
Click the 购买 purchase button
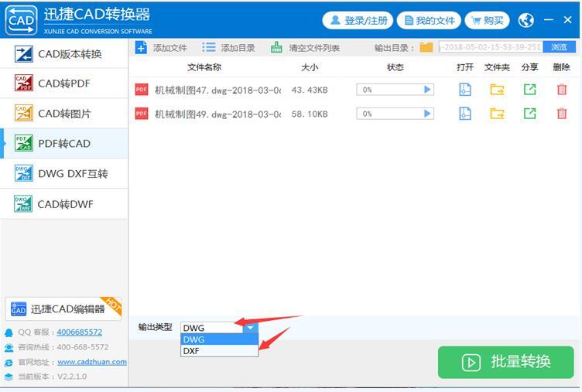487,20
